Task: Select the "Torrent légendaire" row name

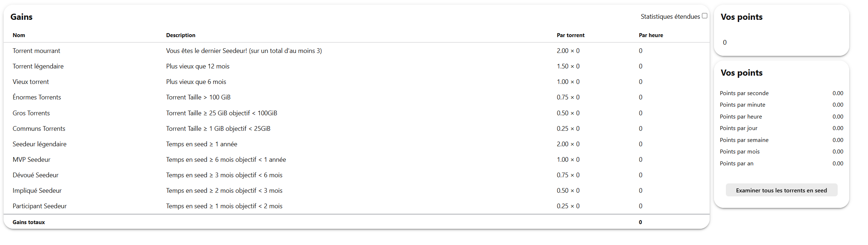Action: click(38, 66)
